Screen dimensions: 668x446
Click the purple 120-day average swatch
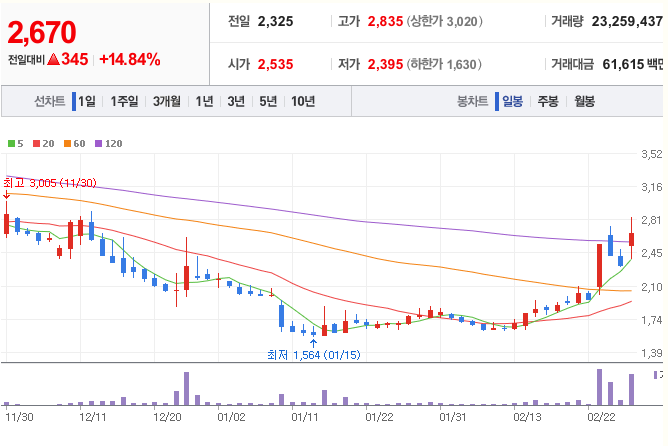pyautogui.click(x=98, y=144)
